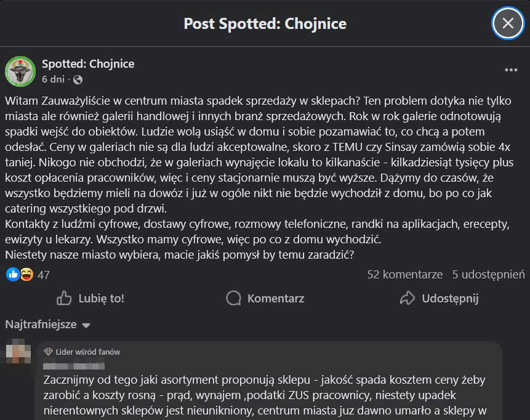Click the public globe privacy icon
This screenshot has height=420, width=530.
[78, 80]
